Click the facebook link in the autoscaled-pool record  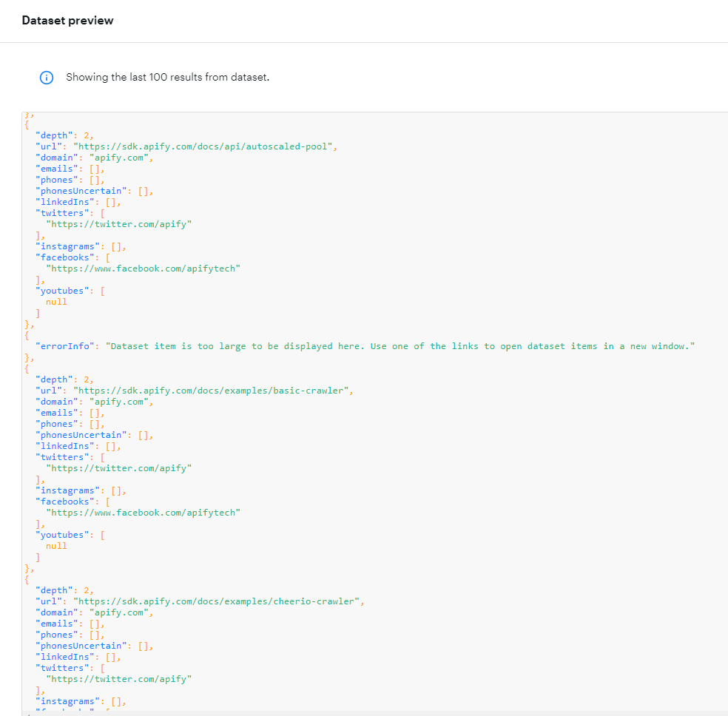143,268
